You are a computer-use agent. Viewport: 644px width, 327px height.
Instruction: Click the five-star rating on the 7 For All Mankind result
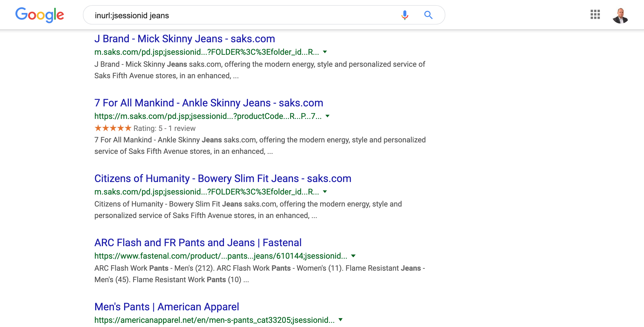(x=112, y=128)
